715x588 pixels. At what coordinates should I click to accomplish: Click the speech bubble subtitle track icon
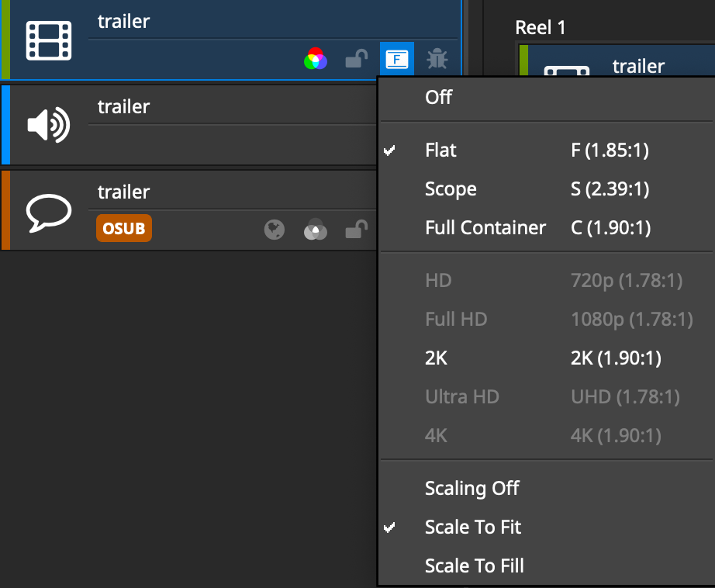click(49, 213)
